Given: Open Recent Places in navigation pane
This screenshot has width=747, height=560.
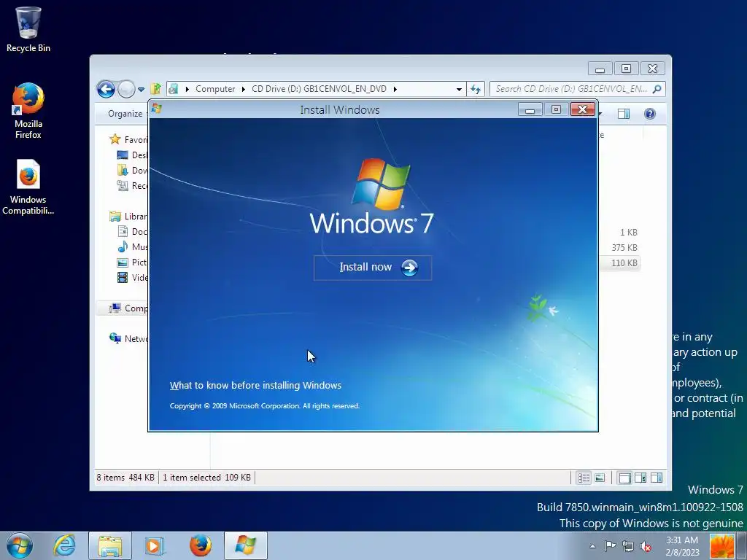Looking at the screenshot, I should pyautogui.click(x=133, y=185).
